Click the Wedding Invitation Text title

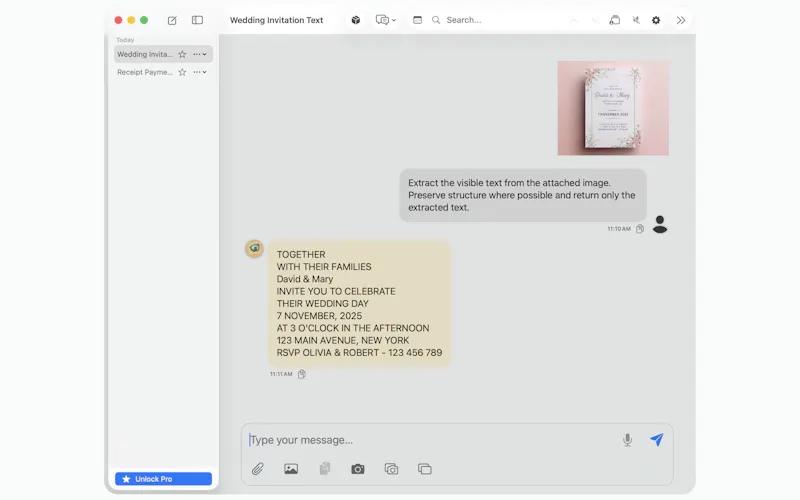[277, 20]
